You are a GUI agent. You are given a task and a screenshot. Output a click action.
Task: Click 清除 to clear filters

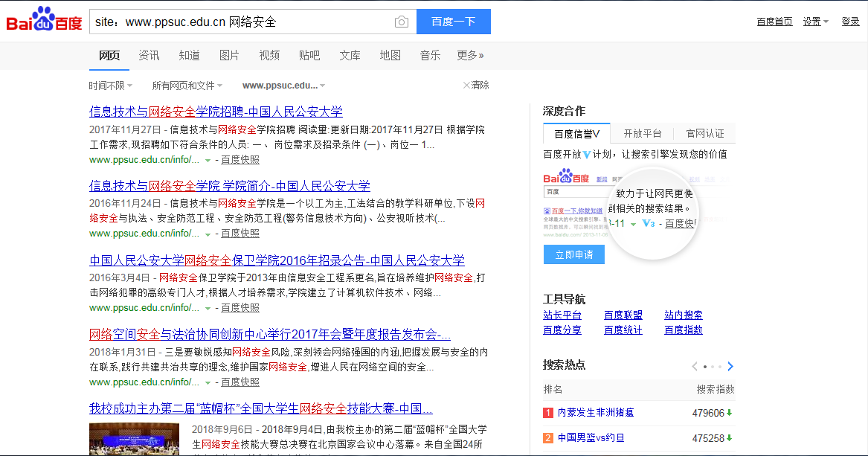476,86
